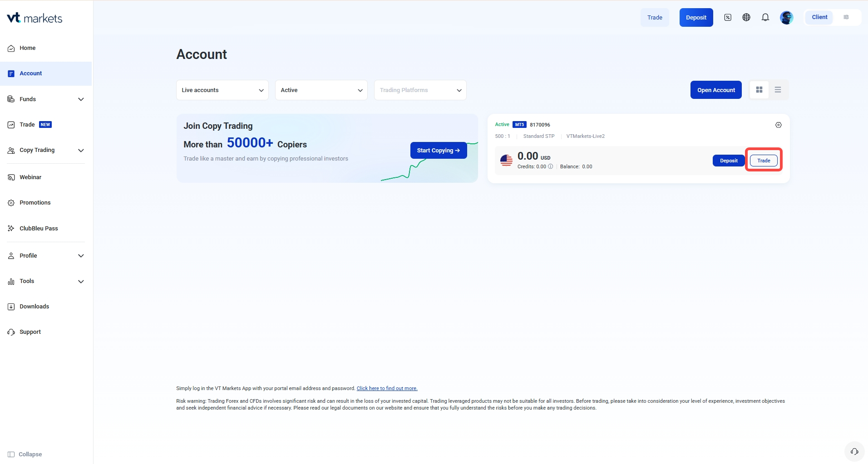868x464 pixels.
Task: Switch to list view
Action: tap(778, 90)
